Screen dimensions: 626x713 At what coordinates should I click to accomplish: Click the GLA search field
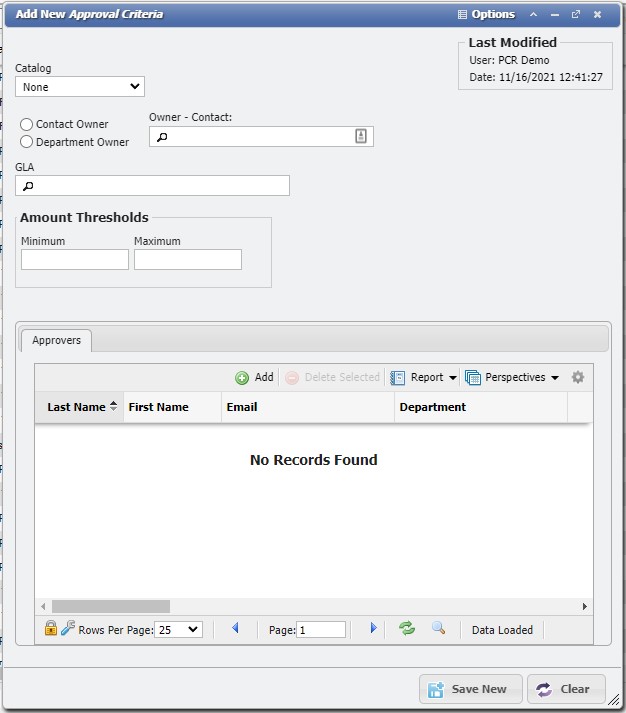point(152,186)
